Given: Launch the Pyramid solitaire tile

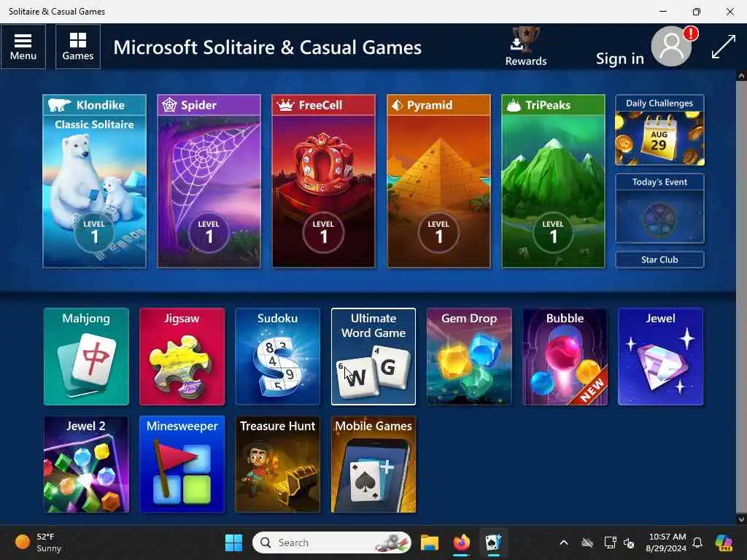Looking at the screenshot, I should point(438,181).
